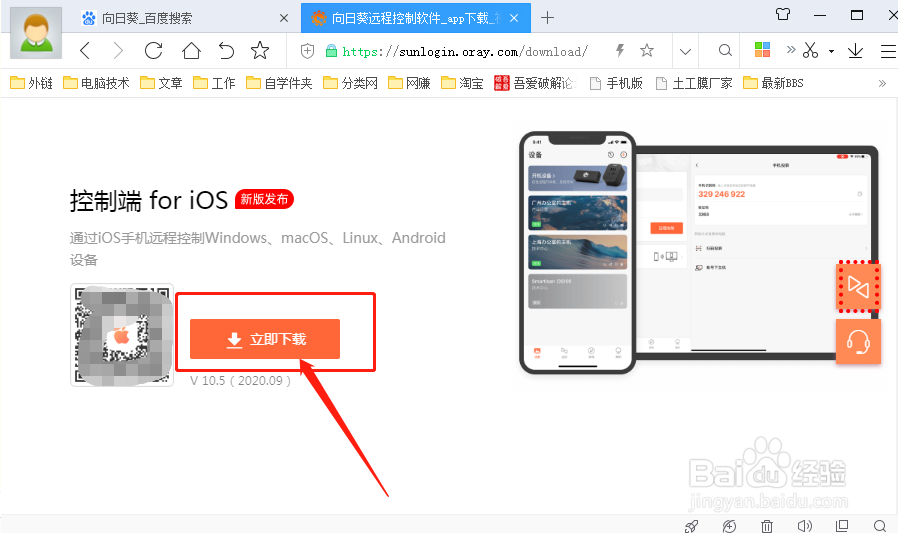Click the window restore status bar icon
Screen dimensions: 898x533
[842, 526]
